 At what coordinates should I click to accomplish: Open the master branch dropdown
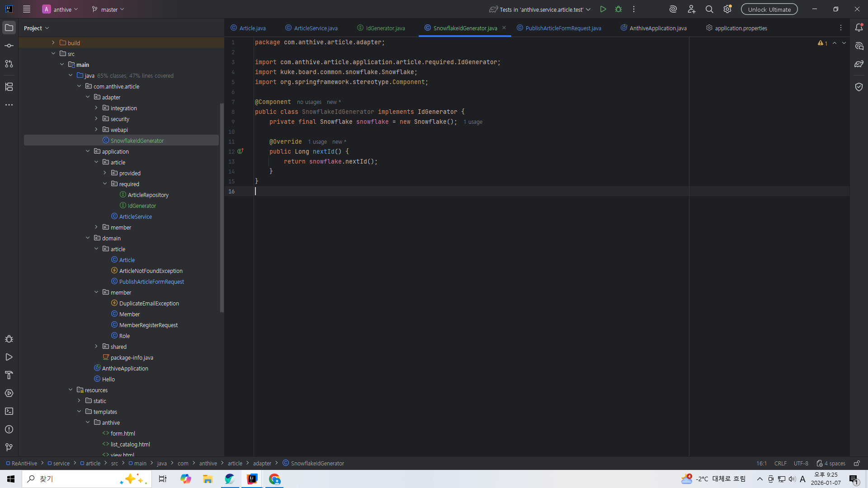pyautogui.click(x=108, y=9)
